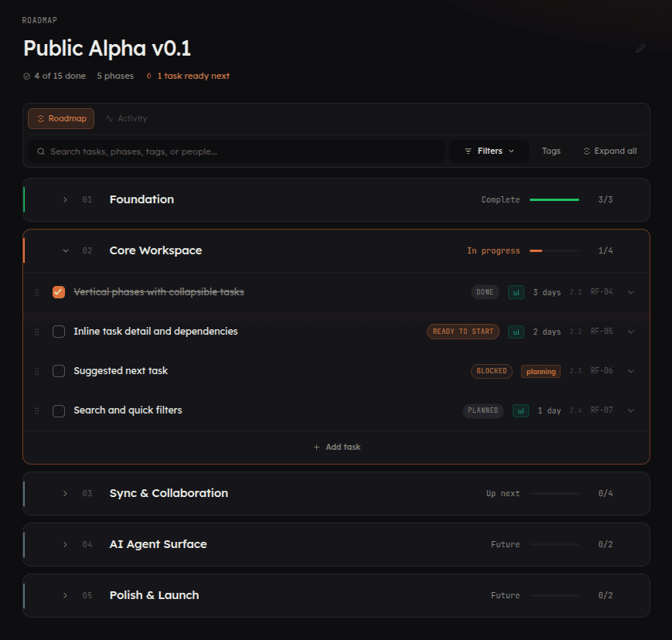This screenshot has width=672, height=640.
Task: Focus the search tasks input field
Action: (x=236, y=151)
